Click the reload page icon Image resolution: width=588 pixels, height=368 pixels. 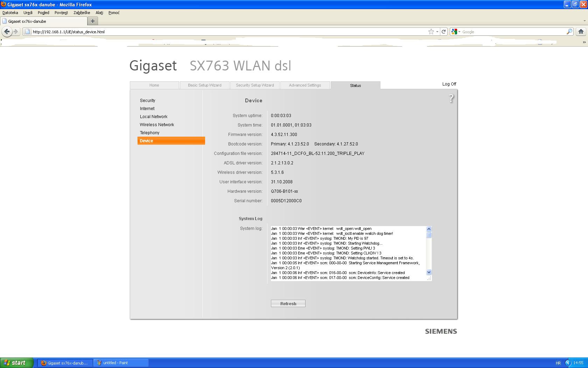coord(443,32)
